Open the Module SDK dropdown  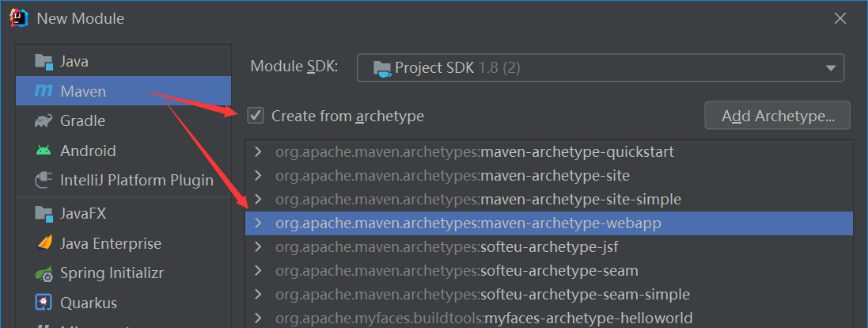tap(600, 68)
